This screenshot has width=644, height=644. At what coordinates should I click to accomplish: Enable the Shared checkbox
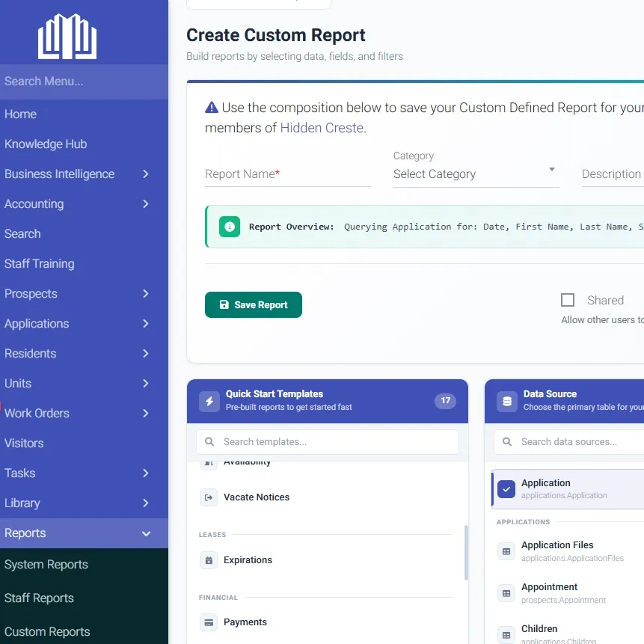click(568, 300)
